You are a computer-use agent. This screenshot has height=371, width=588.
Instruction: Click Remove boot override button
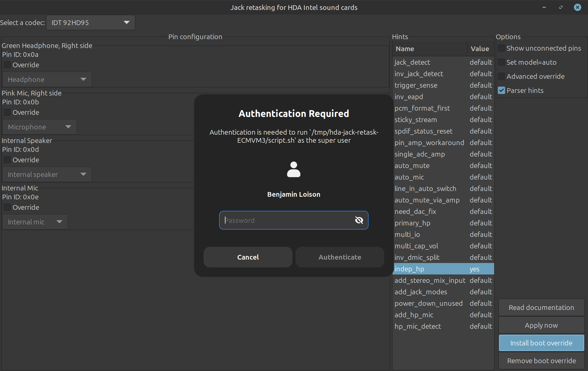click(x=541, y=361)
